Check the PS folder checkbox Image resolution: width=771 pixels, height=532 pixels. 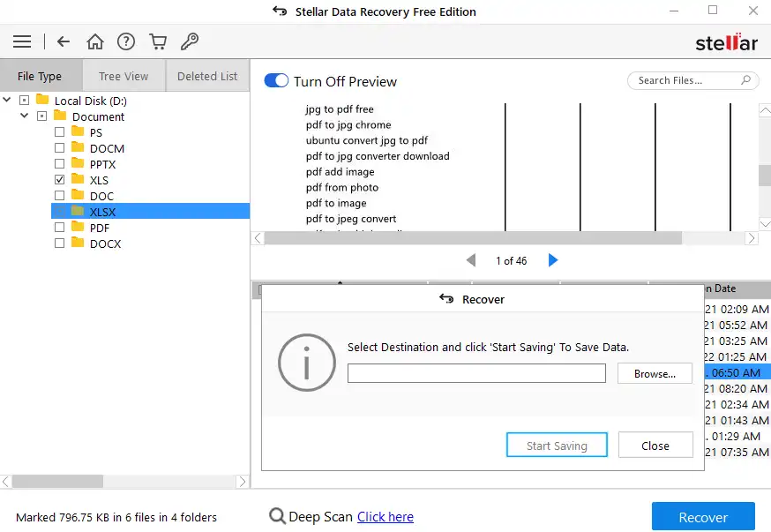59,132
